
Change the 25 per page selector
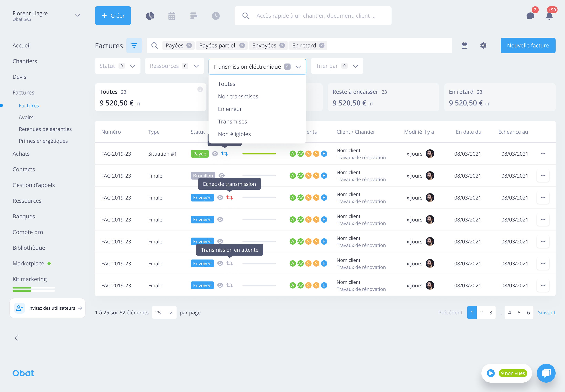[x=164, y=312]
